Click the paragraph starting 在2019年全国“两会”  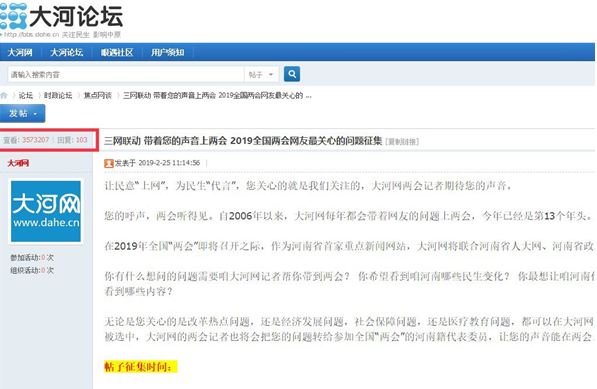point(349,246)
